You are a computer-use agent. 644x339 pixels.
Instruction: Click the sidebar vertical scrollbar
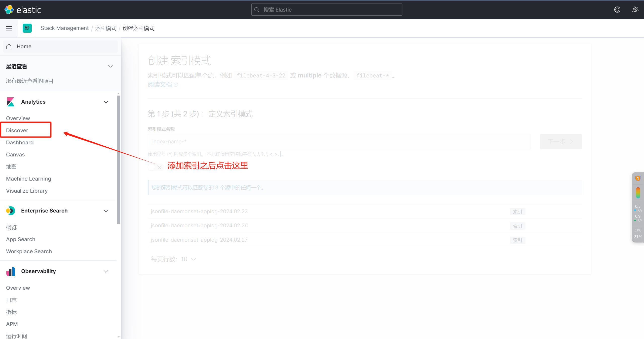click(x=119, y=159)
